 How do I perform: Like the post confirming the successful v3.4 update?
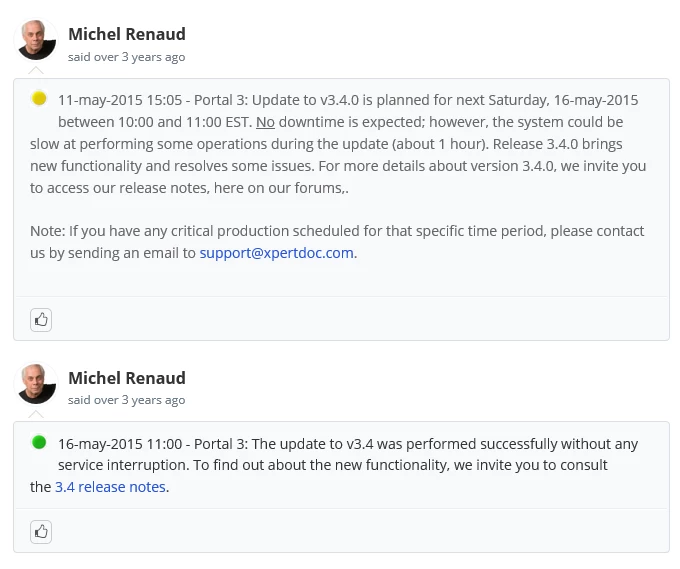41,532
